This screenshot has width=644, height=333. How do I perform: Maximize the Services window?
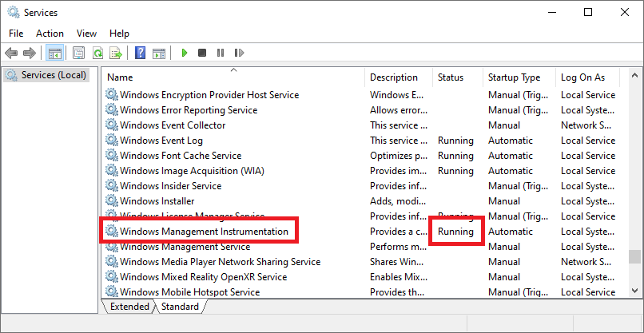[588, 12]
